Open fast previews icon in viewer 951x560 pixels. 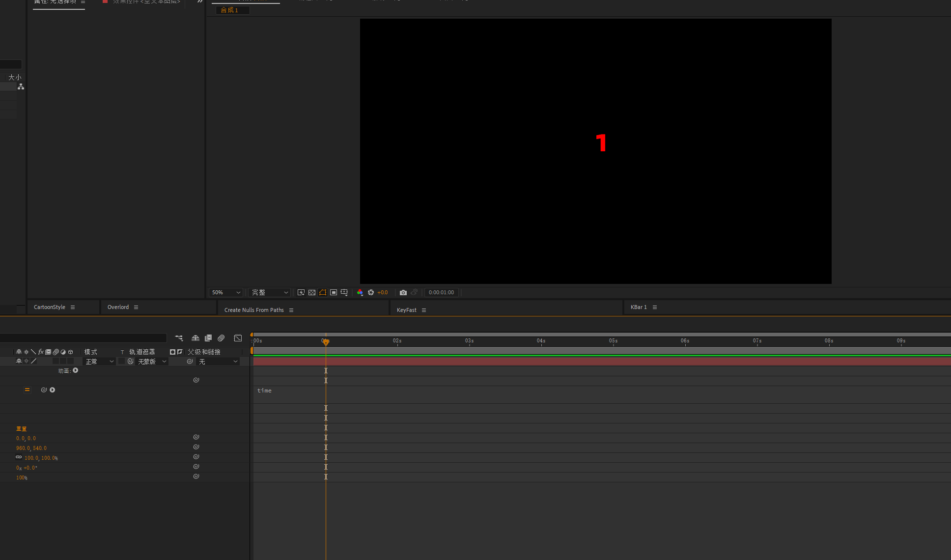pyautogui.click(x=301, y=292)
